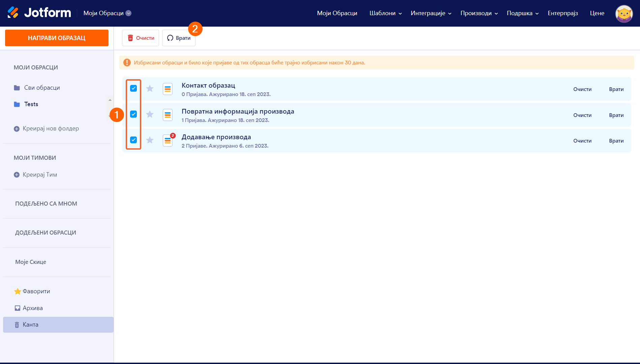Screen dimensions: 640x364
Task: Open the Цене pricing page
Action: click(597, 13)
